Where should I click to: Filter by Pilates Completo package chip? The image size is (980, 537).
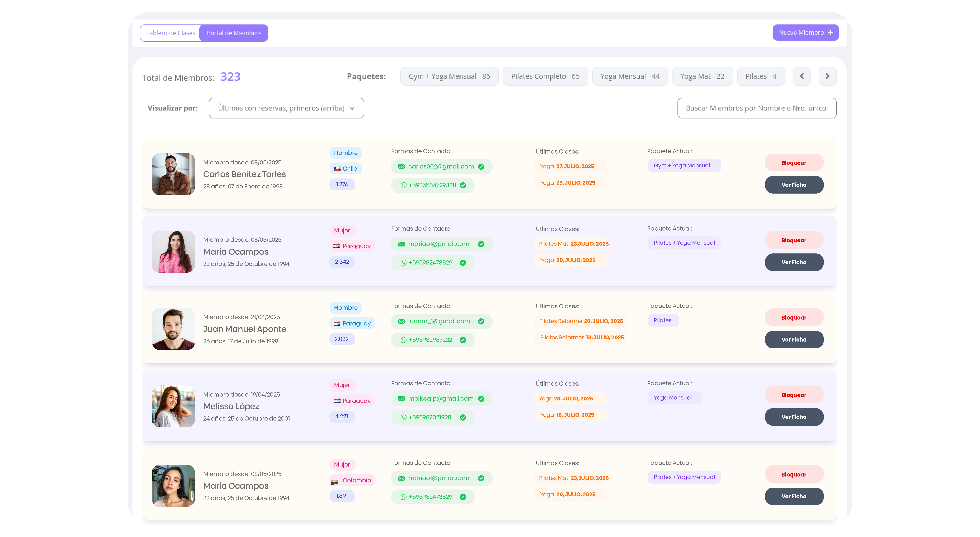tap(545, 76)
